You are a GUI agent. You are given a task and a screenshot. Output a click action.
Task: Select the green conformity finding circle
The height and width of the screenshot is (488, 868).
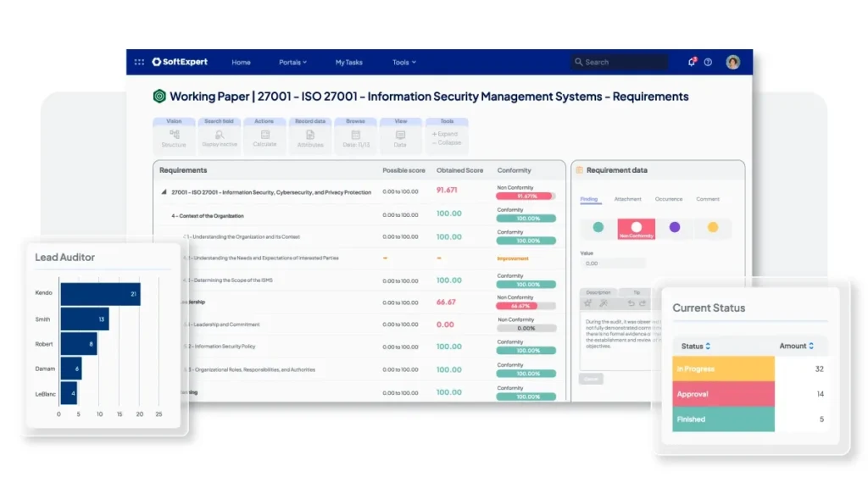click(x=598, y=227)
